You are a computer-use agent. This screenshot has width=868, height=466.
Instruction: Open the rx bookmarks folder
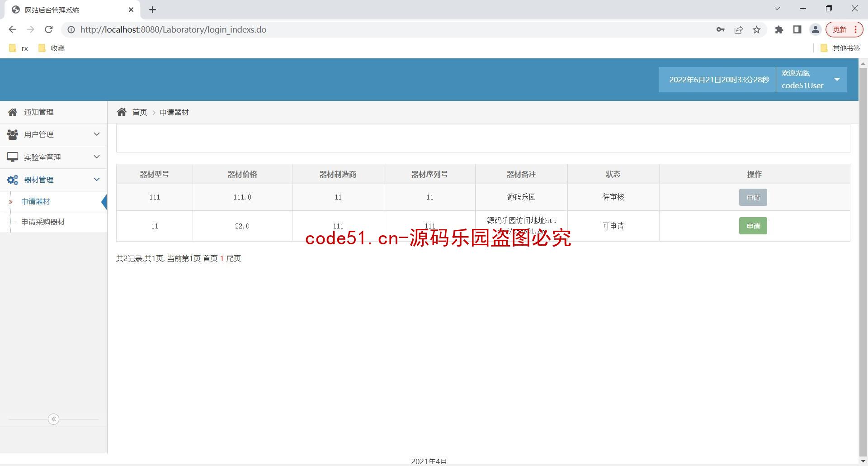point(19,48)
